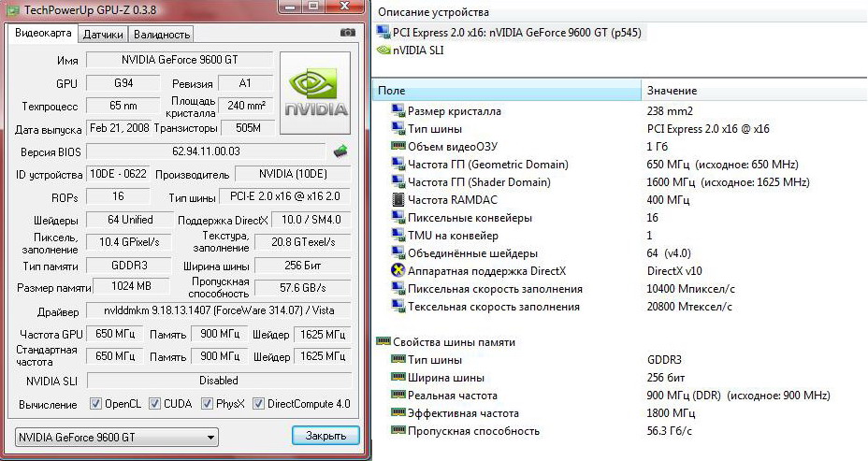This screenshot has width=868, height=461.
Task: Click the NVIDIA SLI Disabled field
Action: point(219,381)
